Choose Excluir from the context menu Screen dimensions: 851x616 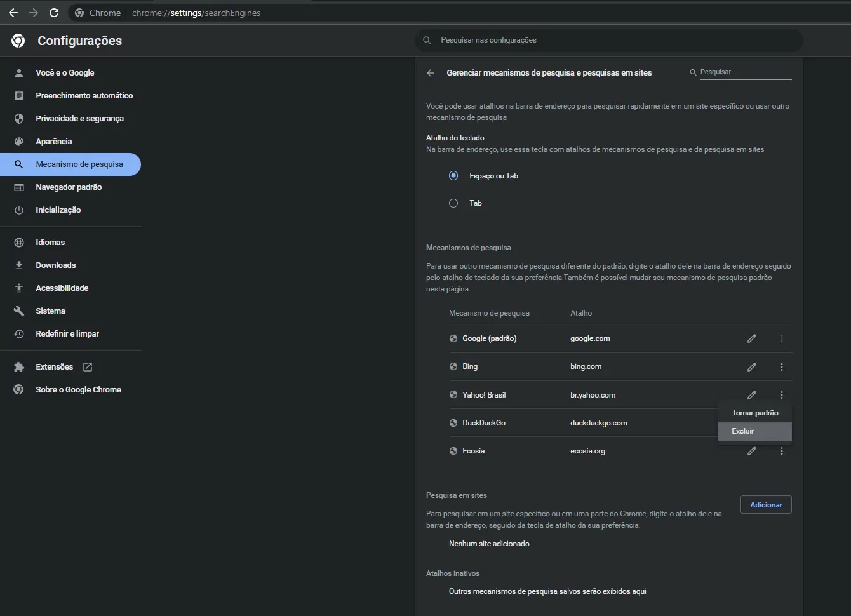pos(755,431)
